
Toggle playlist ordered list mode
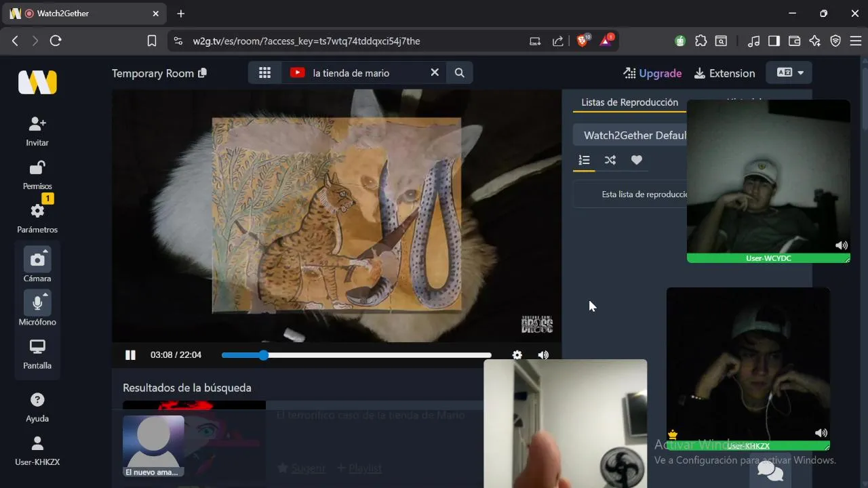(584, 160)
